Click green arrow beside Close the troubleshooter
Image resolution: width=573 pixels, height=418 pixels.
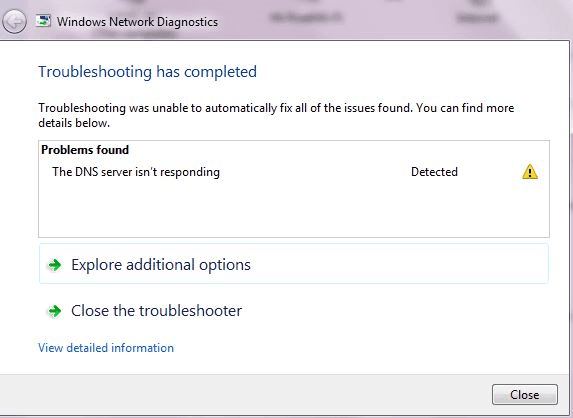55,311
